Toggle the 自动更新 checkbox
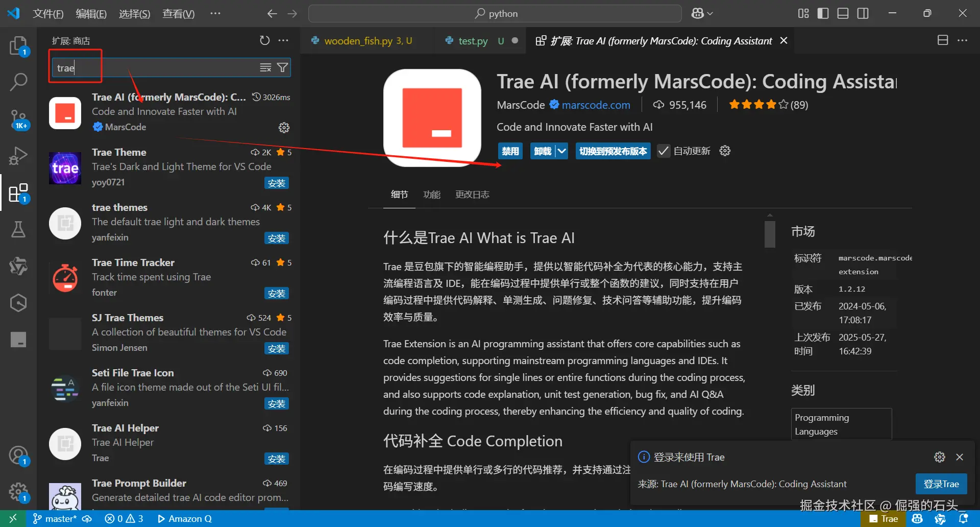Viewport: 980px width, 527px height. coord(663,151)
